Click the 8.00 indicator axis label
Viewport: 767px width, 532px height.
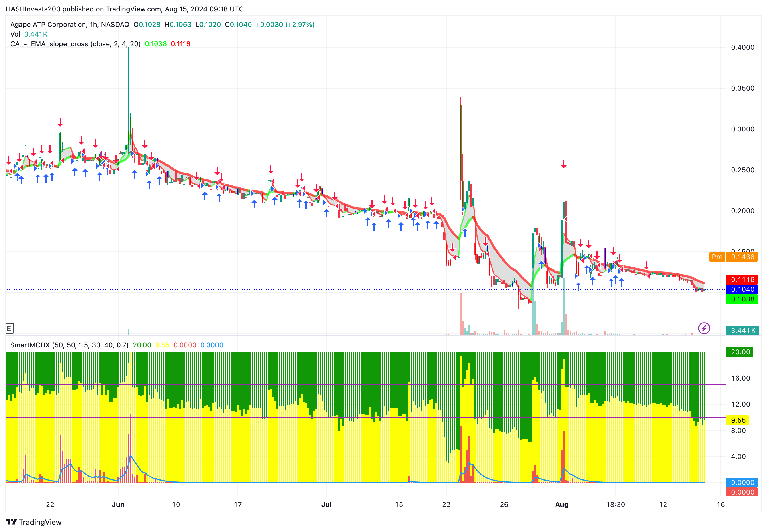[x=738, y=430]
